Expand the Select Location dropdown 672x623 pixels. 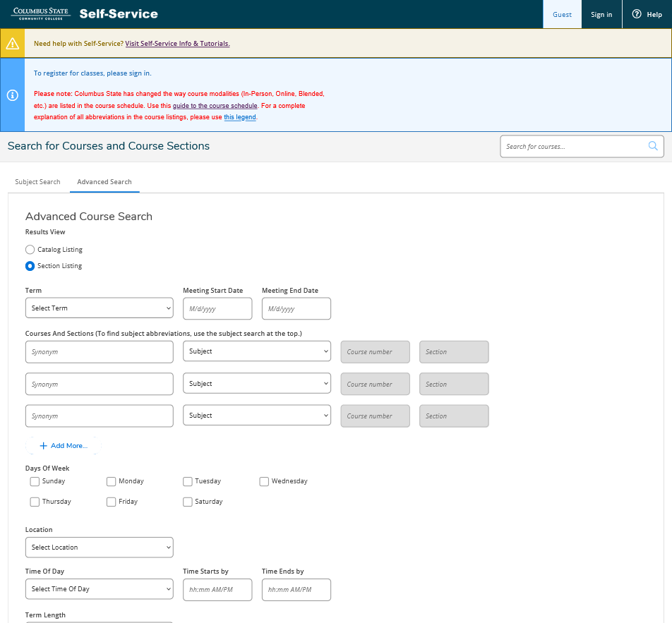(99, 548)
